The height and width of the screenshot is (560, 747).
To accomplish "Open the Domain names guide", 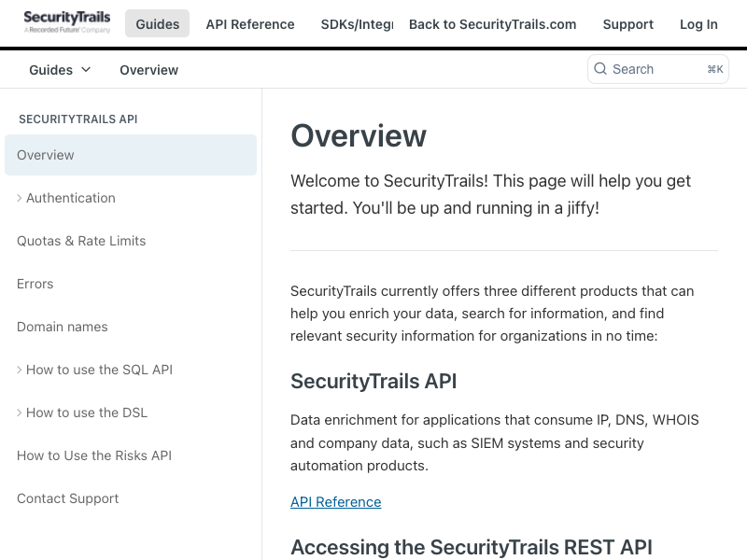I will [62, 327].
